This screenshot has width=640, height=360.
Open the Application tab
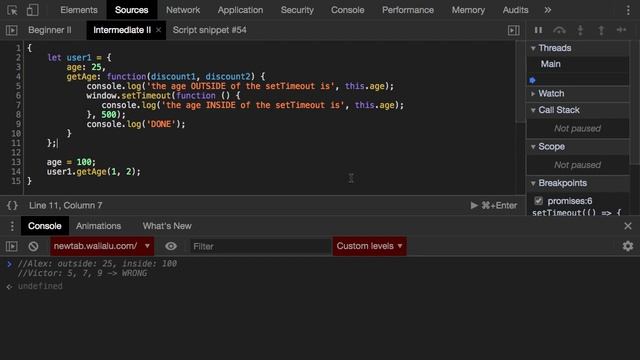[x=240, y=10]
